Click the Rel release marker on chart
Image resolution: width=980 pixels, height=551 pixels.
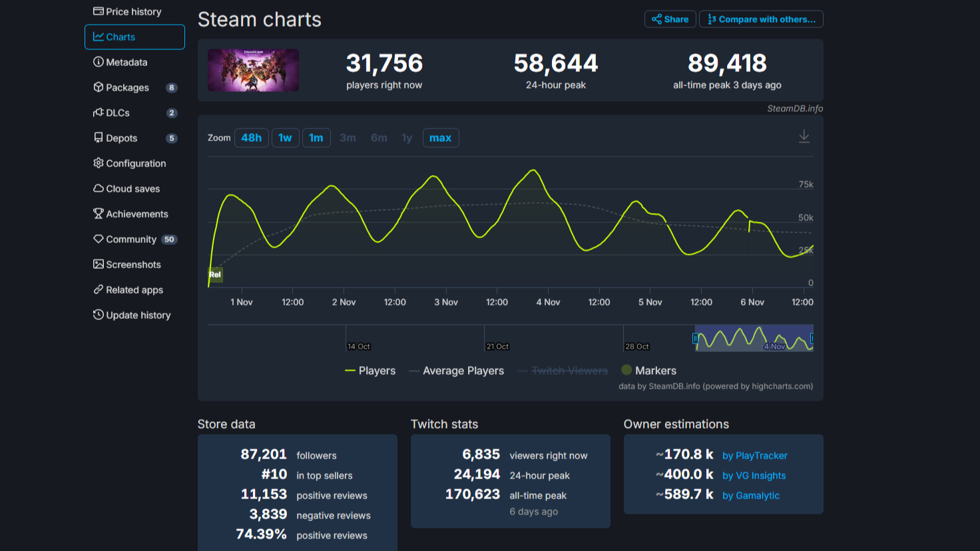(215, 274)
